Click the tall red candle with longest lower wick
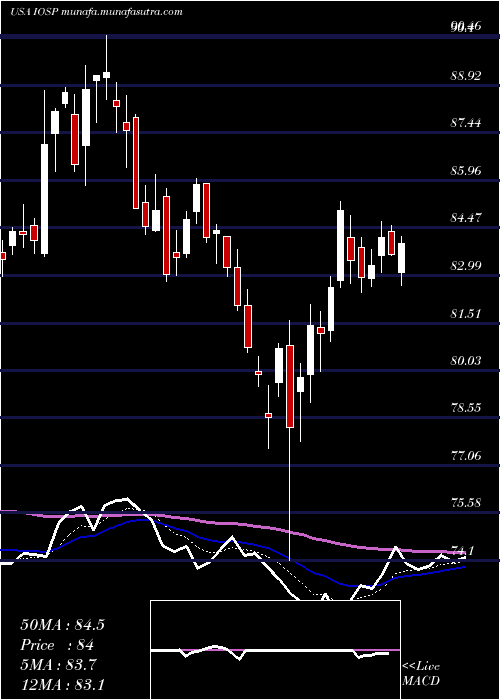 [290, 387]
